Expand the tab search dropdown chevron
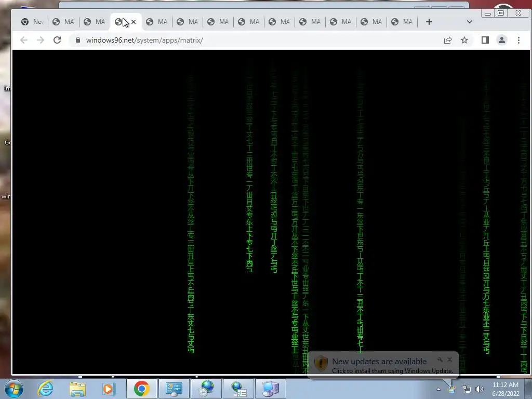 click(x=470, y=22)
